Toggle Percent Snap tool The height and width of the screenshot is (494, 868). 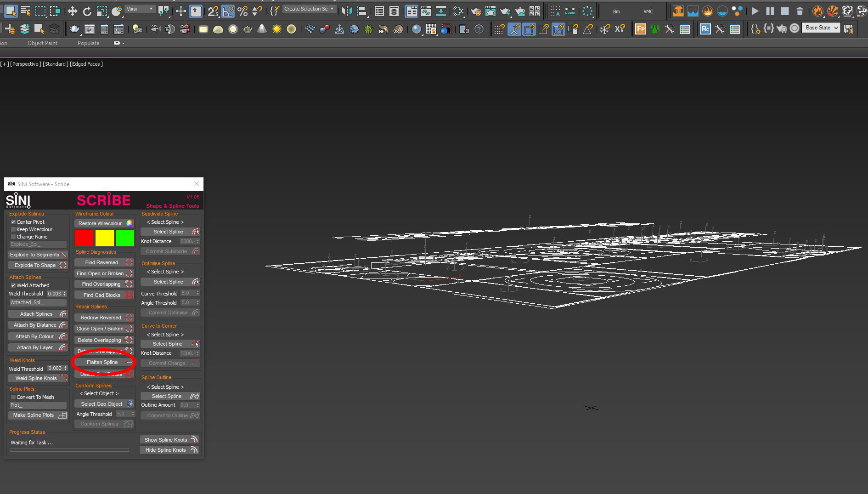(242, 11)
